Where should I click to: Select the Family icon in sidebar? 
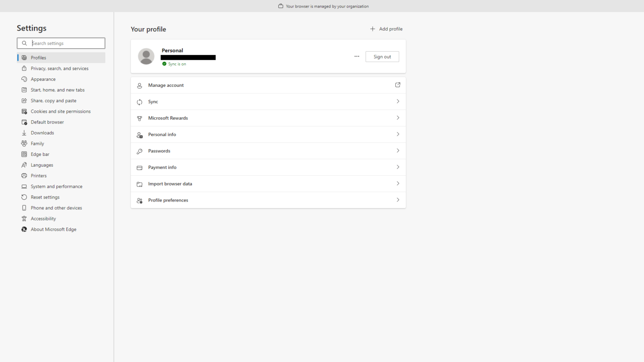point(24,143)
